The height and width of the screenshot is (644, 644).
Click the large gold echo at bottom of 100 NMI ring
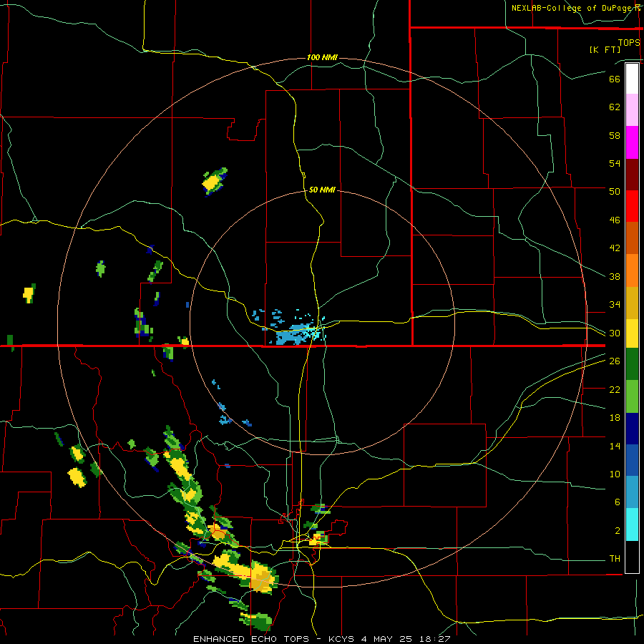262,578
